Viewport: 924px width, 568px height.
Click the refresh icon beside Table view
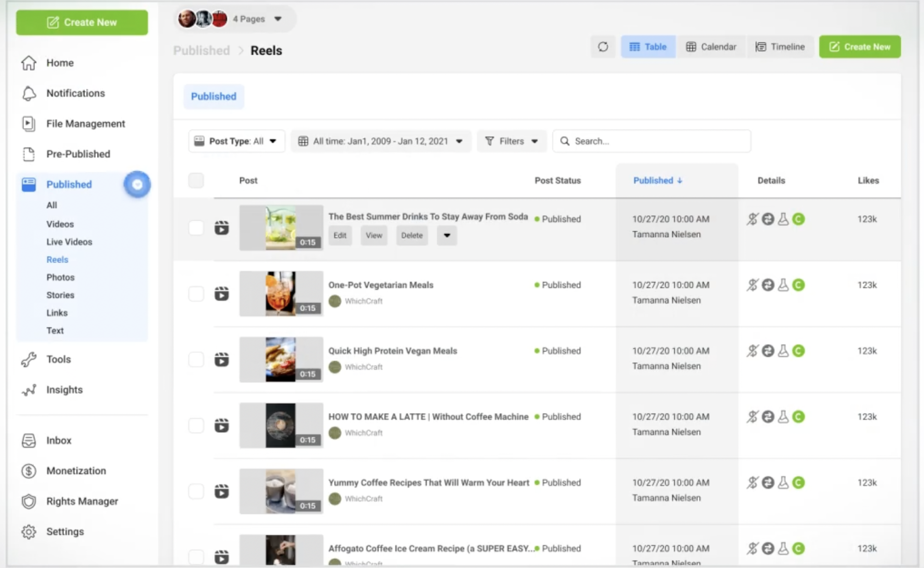(603, 47)
